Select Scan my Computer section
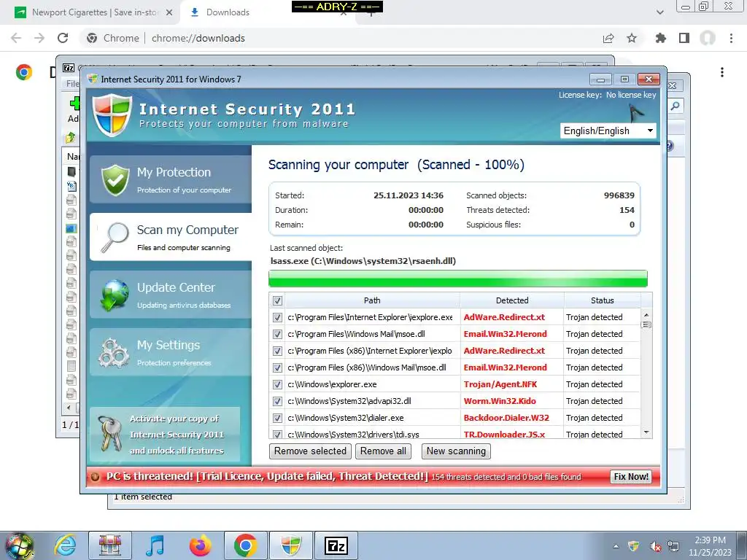747x560 pixels. (x=171, y=237)
